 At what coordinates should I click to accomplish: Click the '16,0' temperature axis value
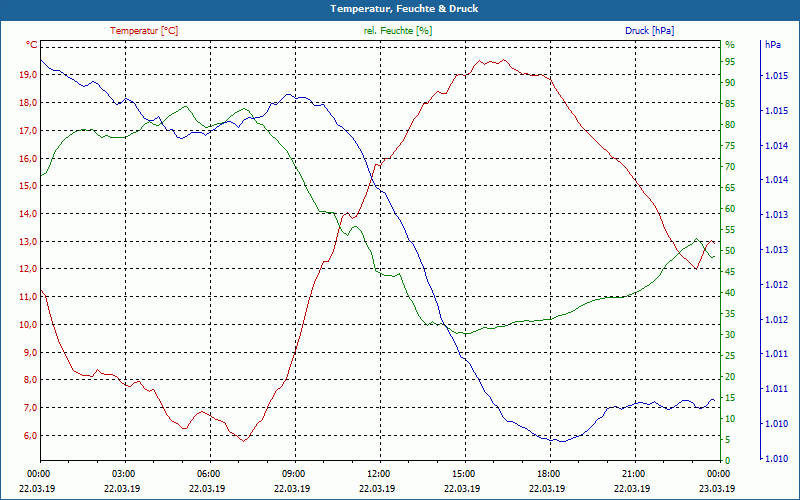coord(28,158)
